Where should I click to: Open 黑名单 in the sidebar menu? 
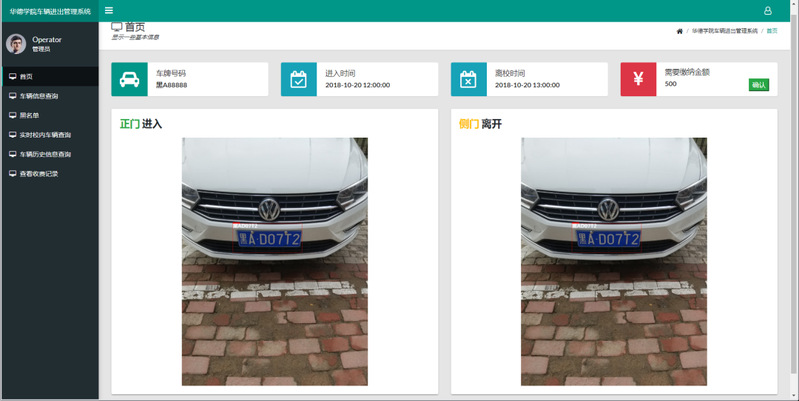[50, 115]
